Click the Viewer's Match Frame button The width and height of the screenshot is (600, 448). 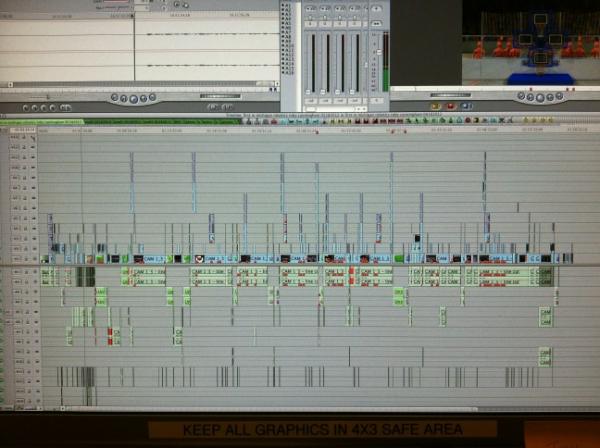(26, 108)
